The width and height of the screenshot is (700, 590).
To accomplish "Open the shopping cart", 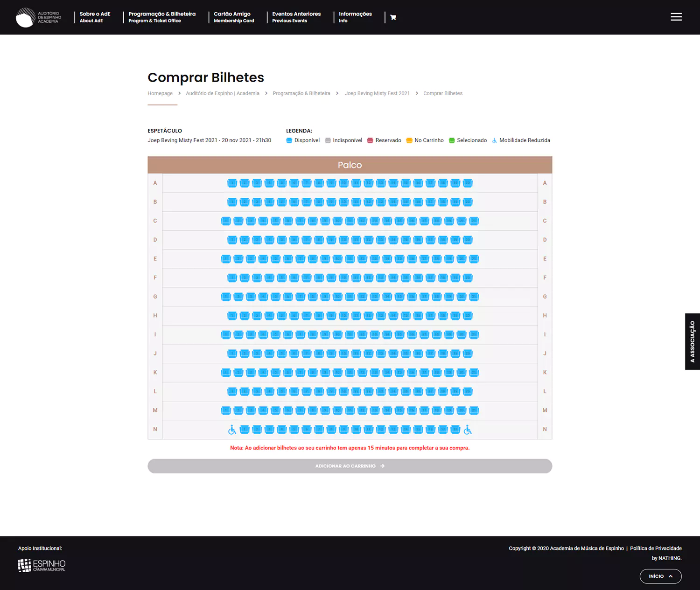I will point(393,17).
